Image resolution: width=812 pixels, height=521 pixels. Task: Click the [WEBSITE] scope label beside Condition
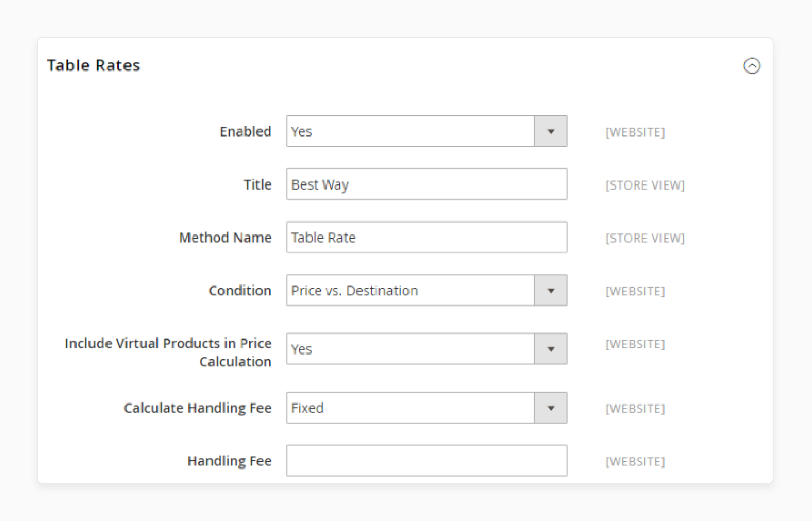point(635,291)
